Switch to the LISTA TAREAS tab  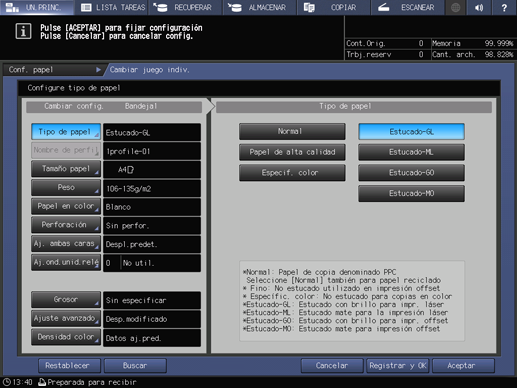[113, 7]
